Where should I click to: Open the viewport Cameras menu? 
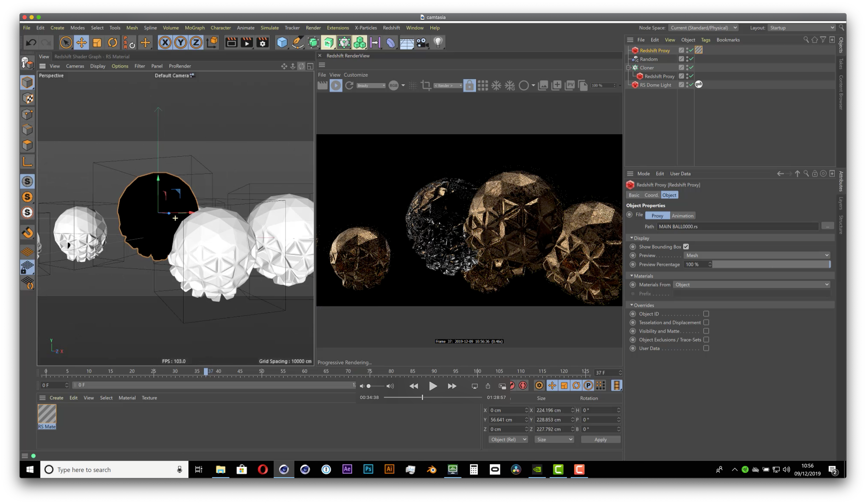(75, 66)
